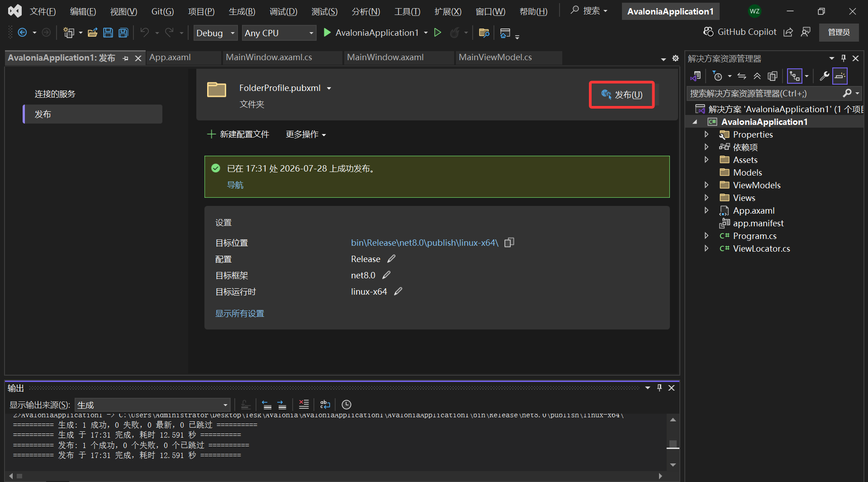Click the 管理员 button
Viewport: 868px width, 482px height.
point(839,32)
